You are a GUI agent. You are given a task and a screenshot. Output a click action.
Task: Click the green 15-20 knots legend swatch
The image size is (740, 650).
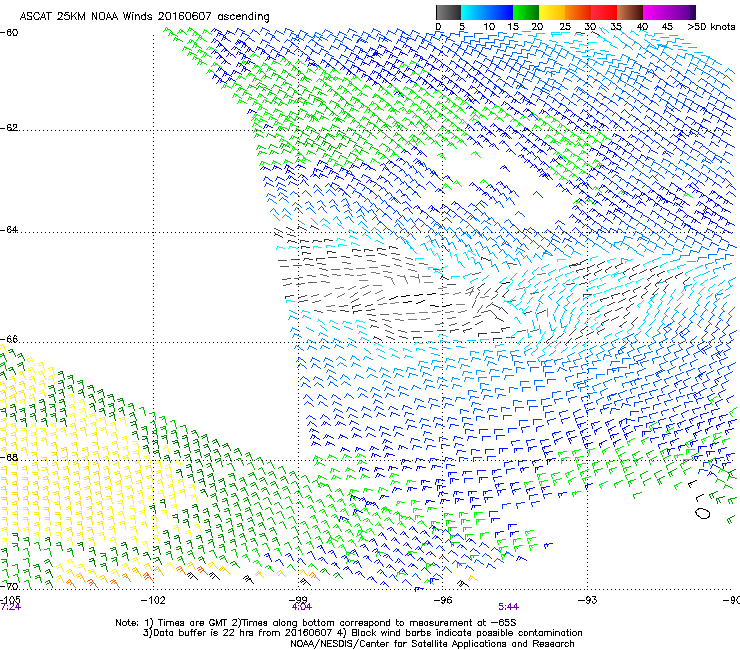526,12
